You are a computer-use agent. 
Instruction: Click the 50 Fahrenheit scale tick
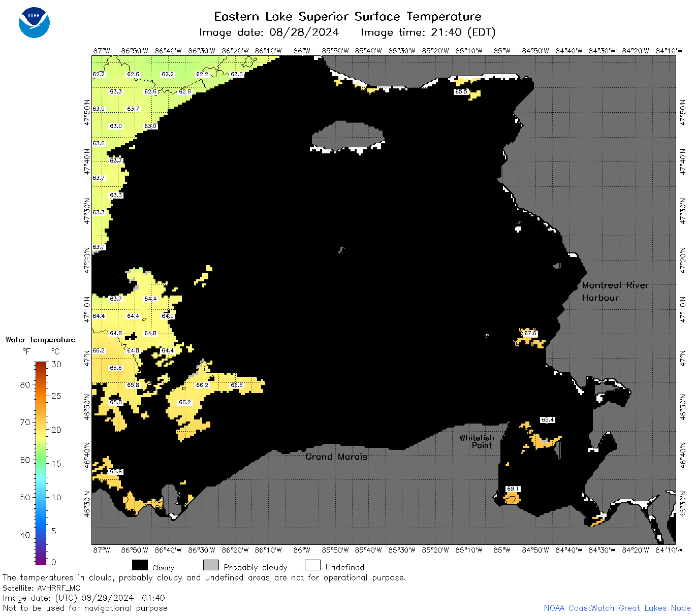pyautogui.click(x=25, y=497)
